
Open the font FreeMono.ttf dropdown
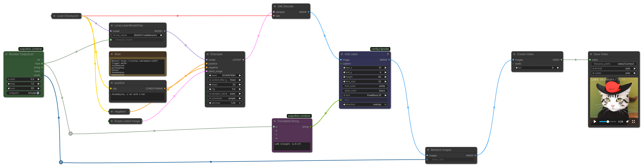[364, 95]
